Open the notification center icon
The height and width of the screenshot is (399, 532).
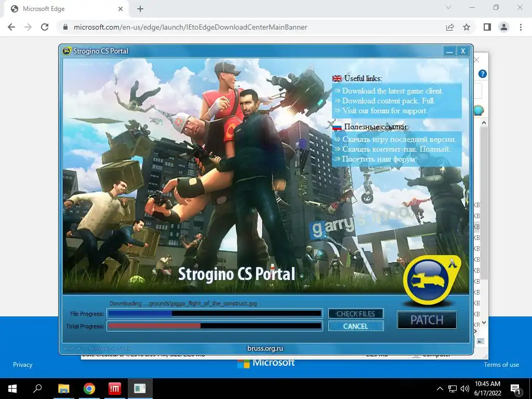tap(515, 389)
